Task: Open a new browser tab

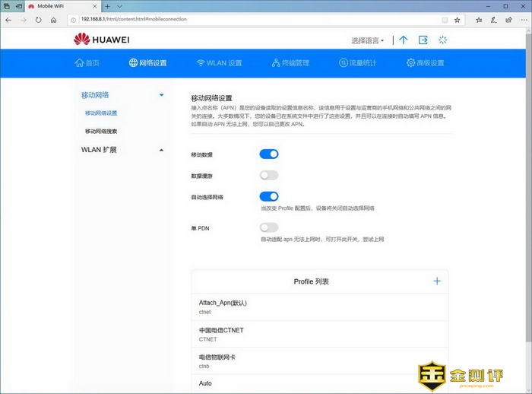Action: [108, 6]
